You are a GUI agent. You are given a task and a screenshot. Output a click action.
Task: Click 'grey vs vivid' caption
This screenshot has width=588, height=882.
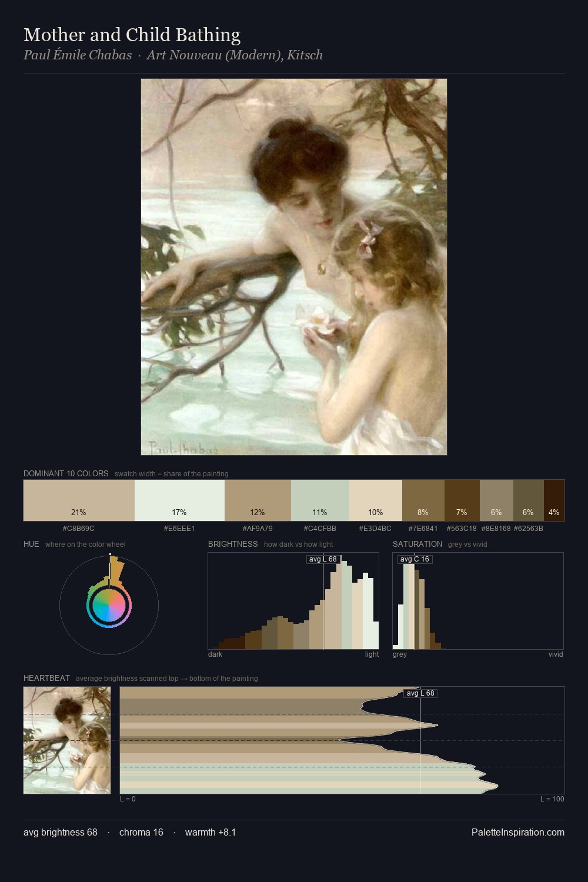point(467,544)
